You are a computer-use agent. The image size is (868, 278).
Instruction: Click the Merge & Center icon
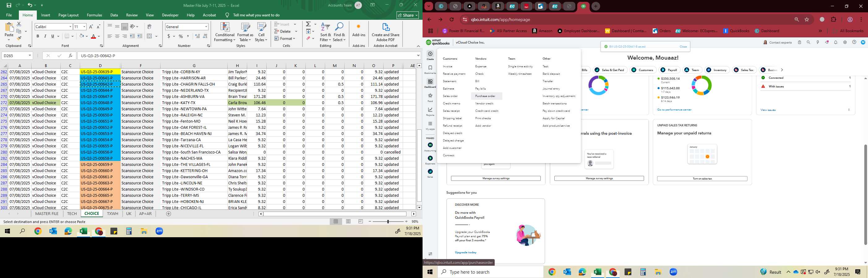(150, 36)
